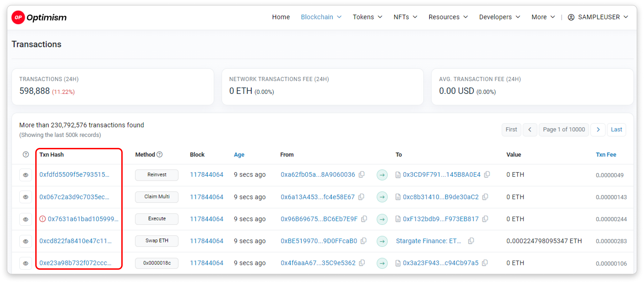Viewport: 644px width, 283px height.
Task: Expand the Blockchain dropdown menu
Action: 321,17
